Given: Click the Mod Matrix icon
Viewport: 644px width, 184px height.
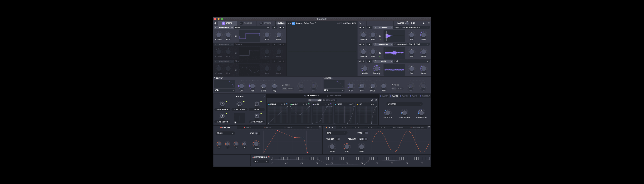Looking at the screenshot, I should 327,96.
